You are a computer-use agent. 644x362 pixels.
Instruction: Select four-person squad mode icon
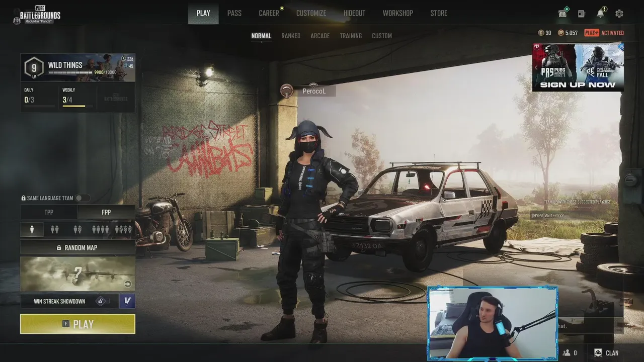coord(100,230)
